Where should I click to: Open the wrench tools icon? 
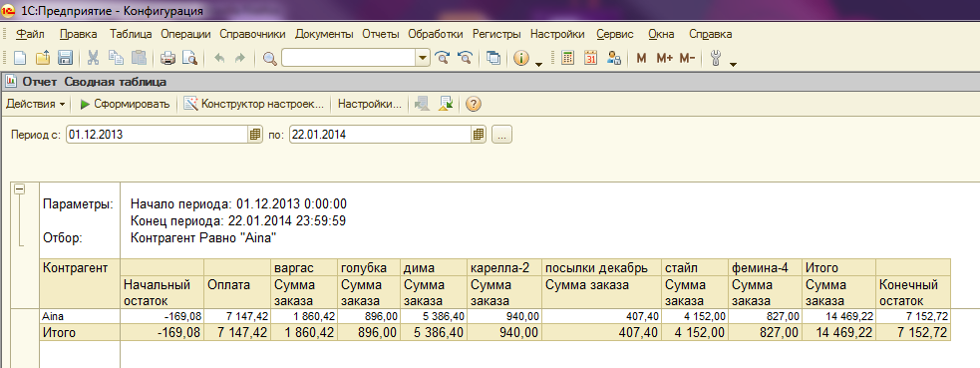[716, 58]
